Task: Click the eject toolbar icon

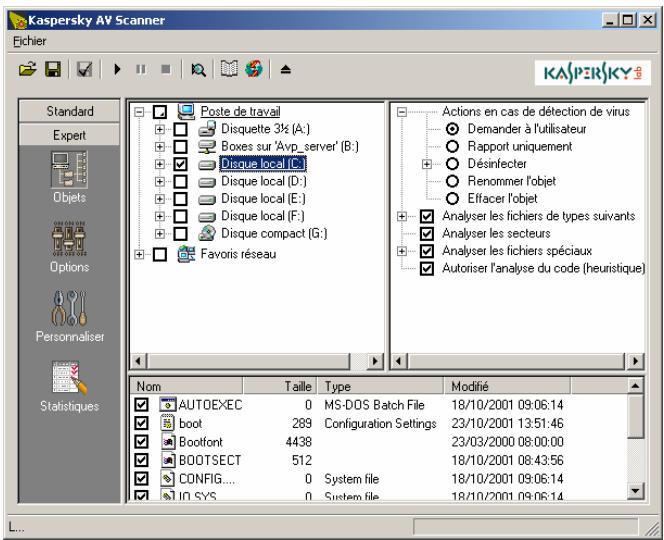Action: click(x=285, y=69)
